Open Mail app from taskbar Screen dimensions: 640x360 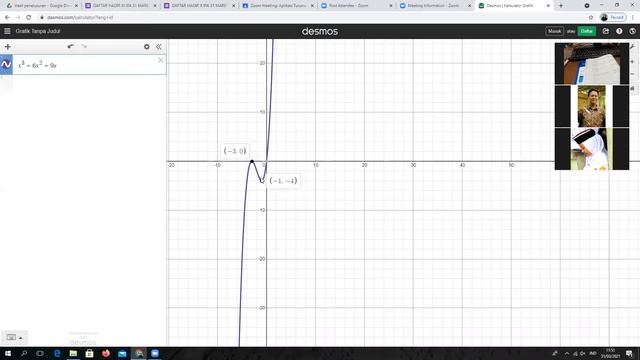(x=122, y=353)
